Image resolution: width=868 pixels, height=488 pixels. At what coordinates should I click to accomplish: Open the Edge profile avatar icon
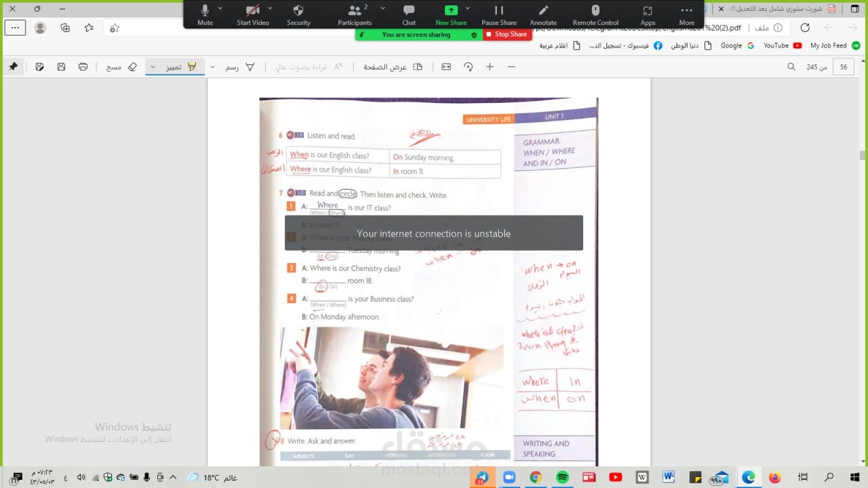pyautogui.click(x=40, y=28)
